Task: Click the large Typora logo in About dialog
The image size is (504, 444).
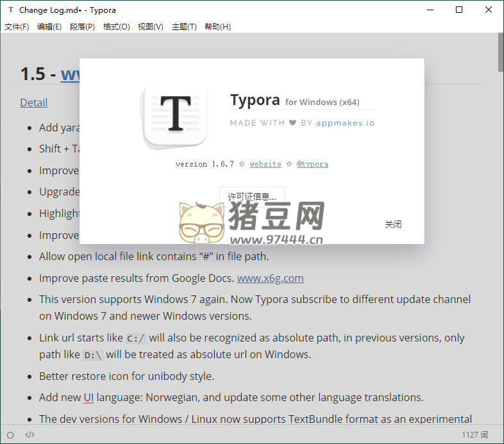Action: coord(175,116)
